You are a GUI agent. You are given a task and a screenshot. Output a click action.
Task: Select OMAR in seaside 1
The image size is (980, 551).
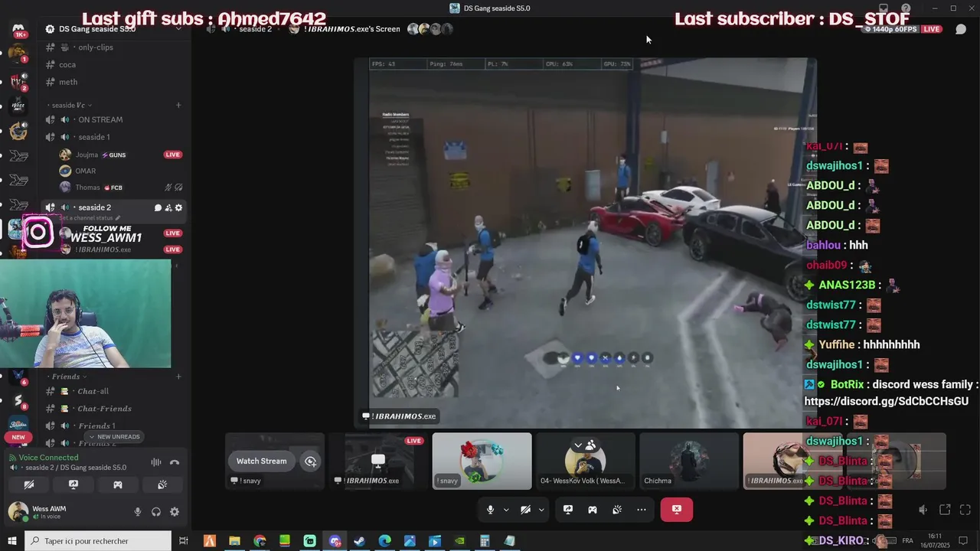click(121, 171)
